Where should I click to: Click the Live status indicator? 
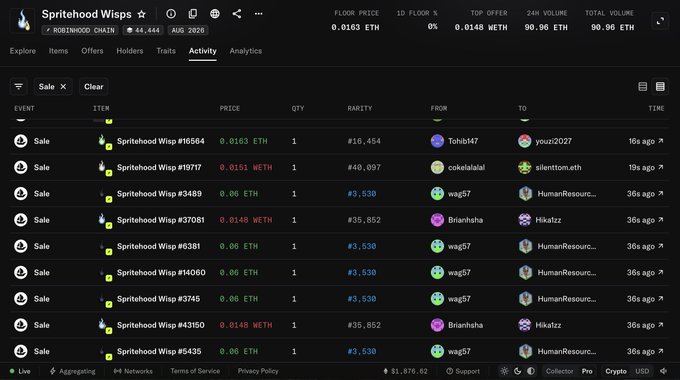pyautogui.click(x=20, y=371)
